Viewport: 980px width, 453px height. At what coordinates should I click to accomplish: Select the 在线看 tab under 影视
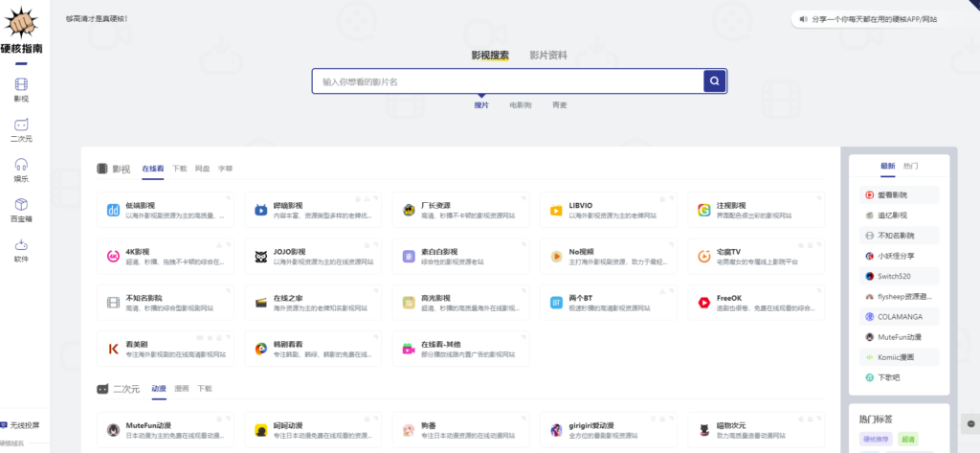pyautogui.click(x=152, y=169)
